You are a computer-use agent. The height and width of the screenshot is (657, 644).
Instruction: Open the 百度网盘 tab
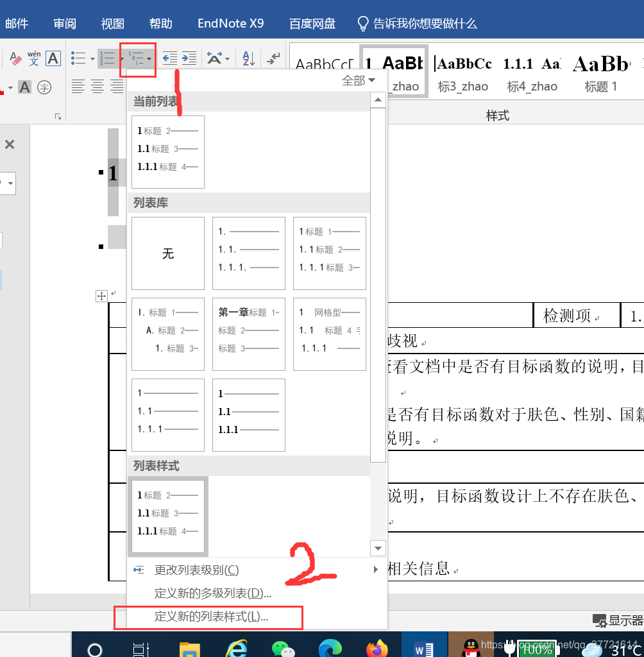pos(312,24)
